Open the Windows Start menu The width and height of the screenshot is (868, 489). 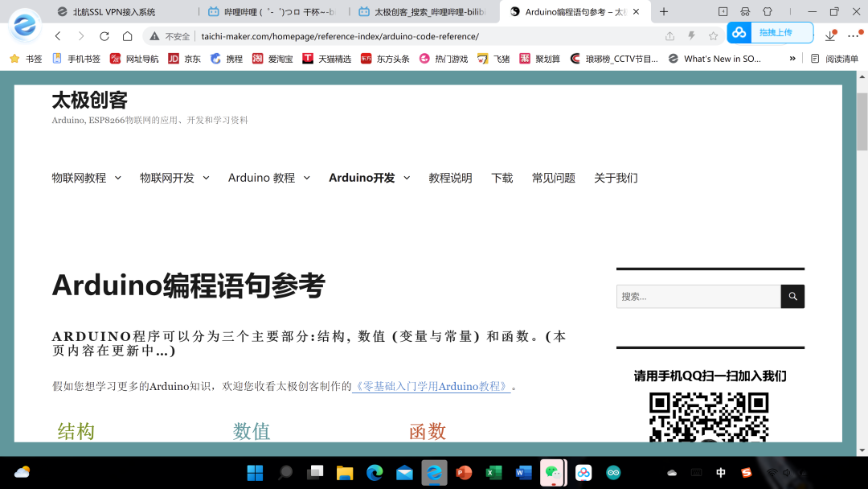coord(256,472)
